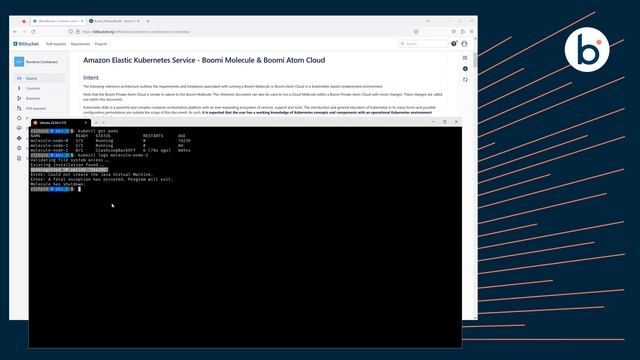Click the padlock icon in the address bar
The height and width of the screenshot is (360, 640).
(x=78, y=31)
